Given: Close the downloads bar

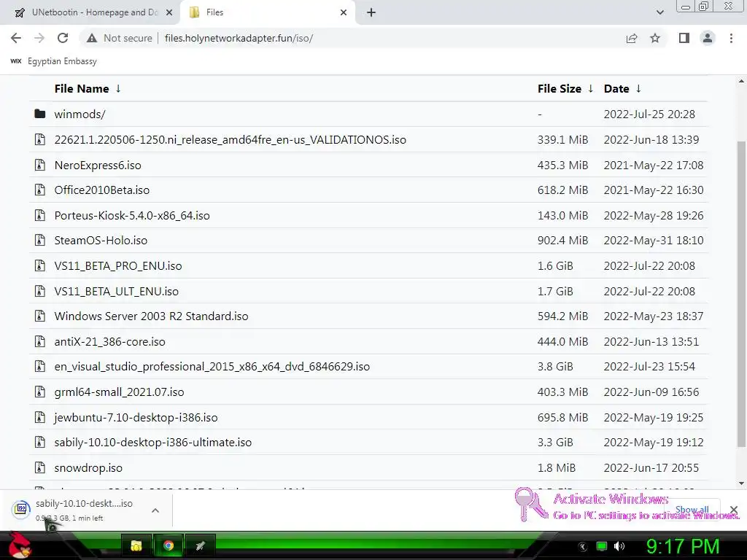Looking at the screenshot, I should 734,510.
